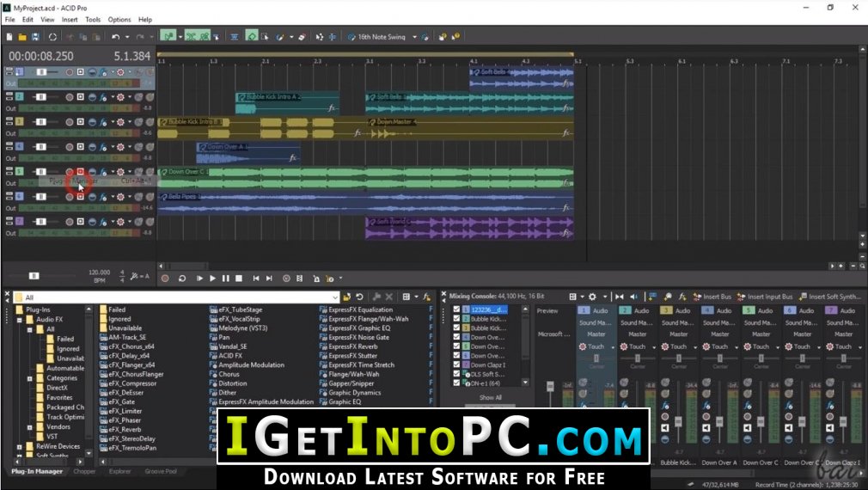
Task: Create a new project with New icon
Action: pyautogui.click(x=9, y=37)
